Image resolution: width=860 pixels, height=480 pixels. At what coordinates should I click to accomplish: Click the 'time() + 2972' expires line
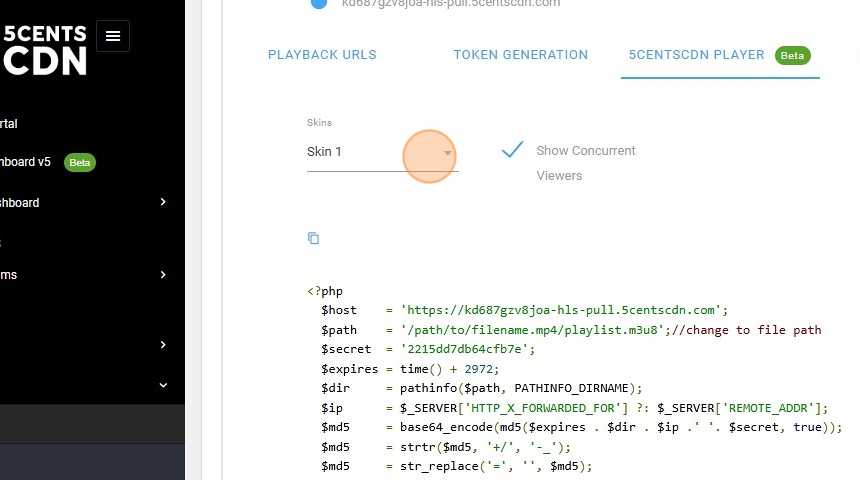click(x=410, y=369)
